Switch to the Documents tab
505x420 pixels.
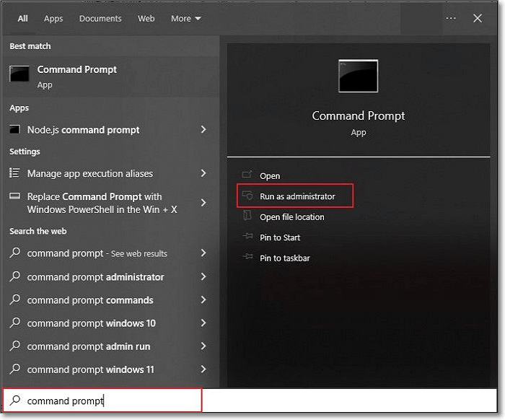(101, 19)
